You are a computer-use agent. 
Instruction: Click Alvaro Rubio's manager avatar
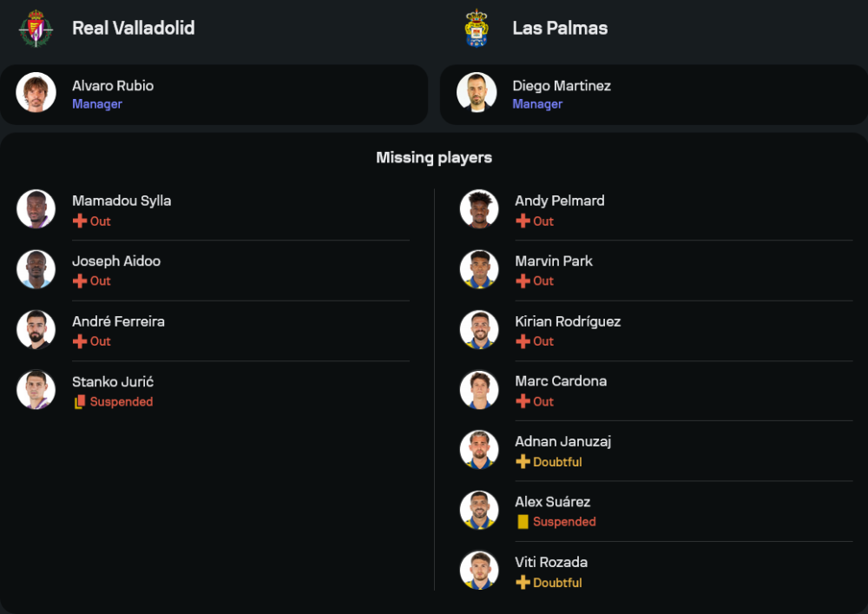(x=36, y=93)
